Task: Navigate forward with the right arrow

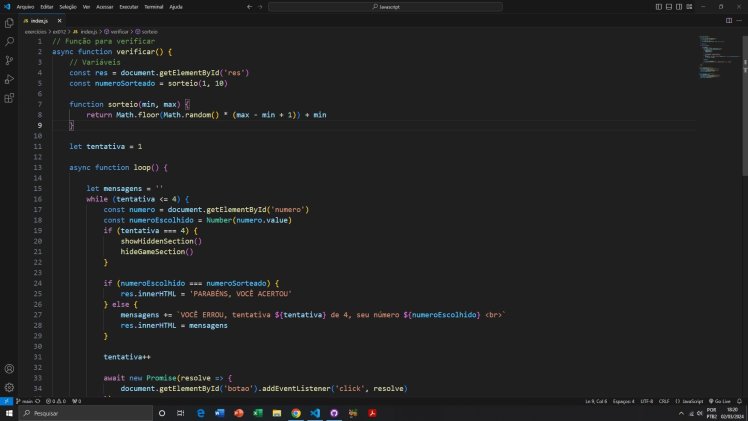Action: 260,7
